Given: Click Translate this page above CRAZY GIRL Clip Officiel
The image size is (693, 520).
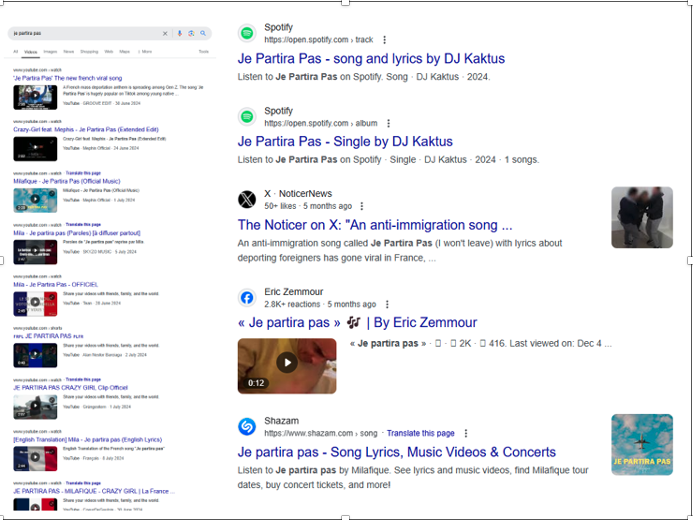Looking at the screenshot, I should (x=83, y=380).
